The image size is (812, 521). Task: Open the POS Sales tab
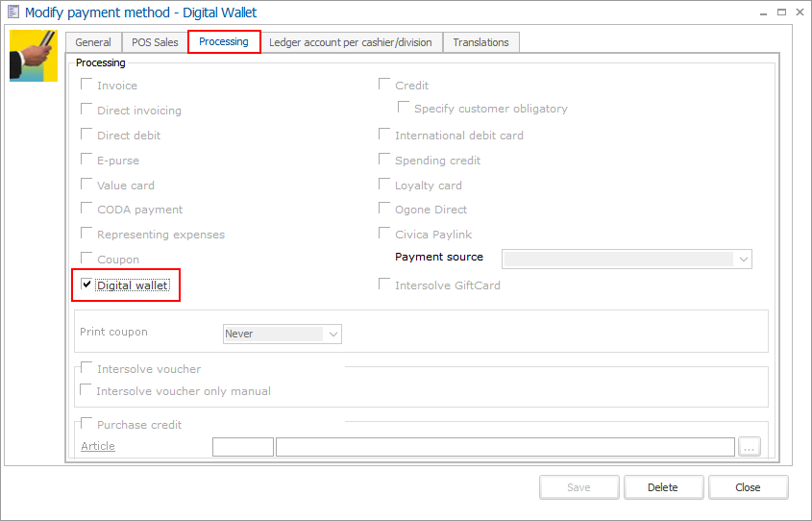155,42
